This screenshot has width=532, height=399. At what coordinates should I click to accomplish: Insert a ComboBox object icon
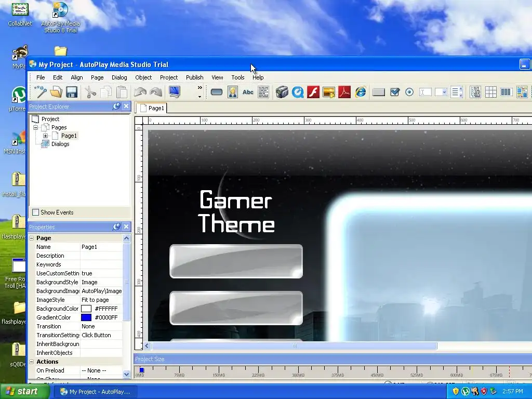(441, 92)
